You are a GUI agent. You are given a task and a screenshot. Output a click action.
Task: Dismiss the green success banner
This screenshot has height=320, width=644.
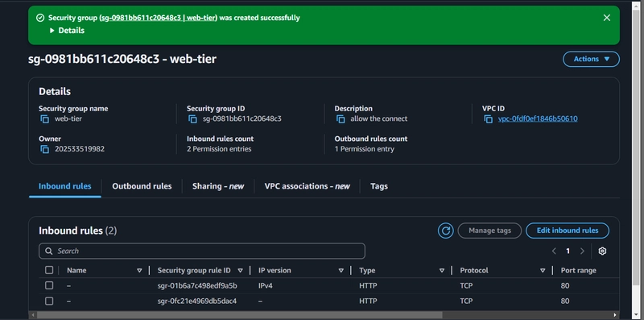pyautogui.click(x=607, y=18)
